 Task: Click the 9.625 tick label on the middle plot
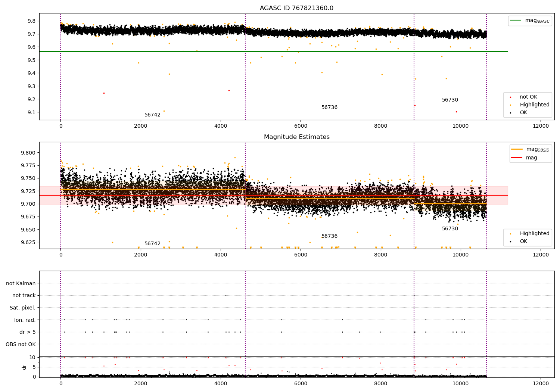pos(28,242)
